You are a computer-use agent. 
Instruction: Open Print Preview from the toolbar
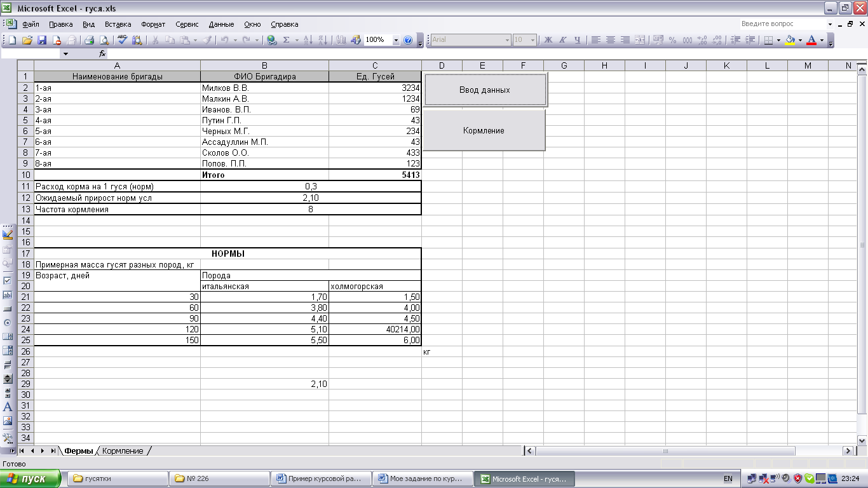[x=104, y=40]
